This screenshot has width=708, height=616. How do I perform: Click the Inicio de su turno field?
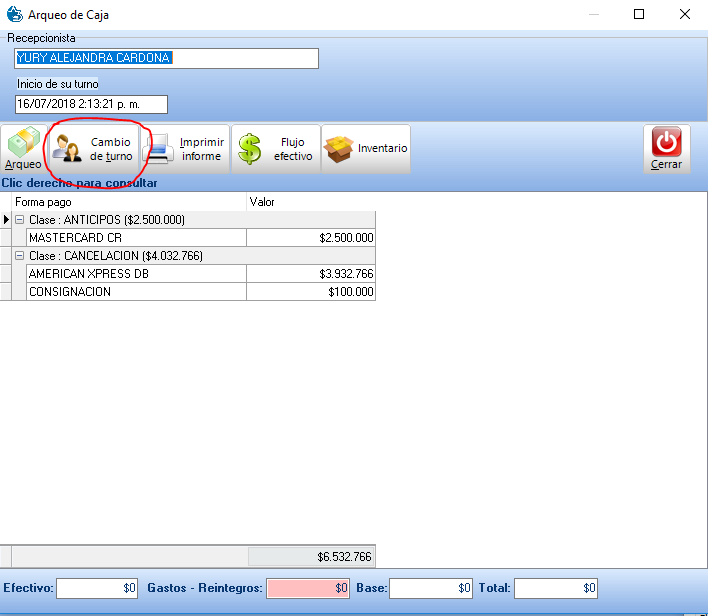coord(91,104)
